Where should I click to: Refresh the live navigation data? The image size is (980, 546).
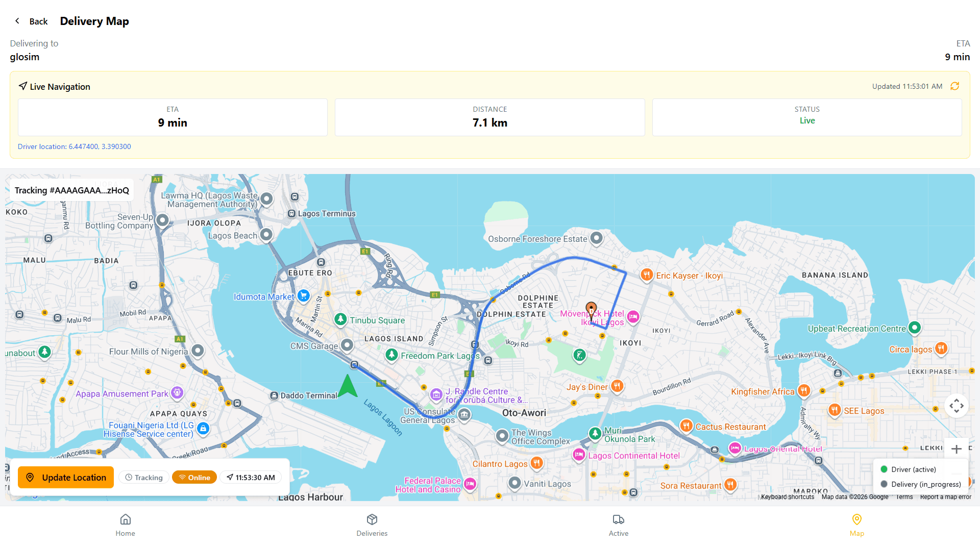click(955, 86)
